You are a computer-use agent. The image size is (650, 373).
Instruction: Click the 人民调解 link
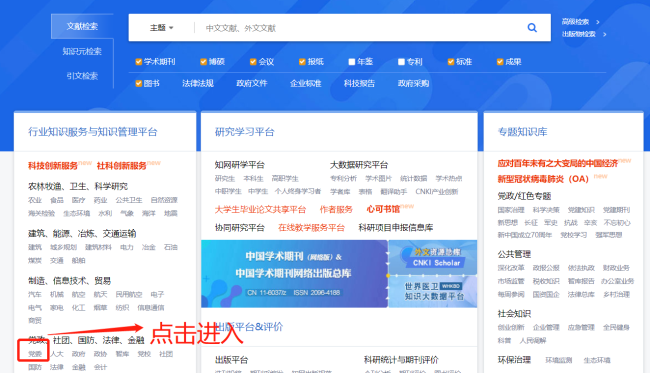(x=533, y=341)
